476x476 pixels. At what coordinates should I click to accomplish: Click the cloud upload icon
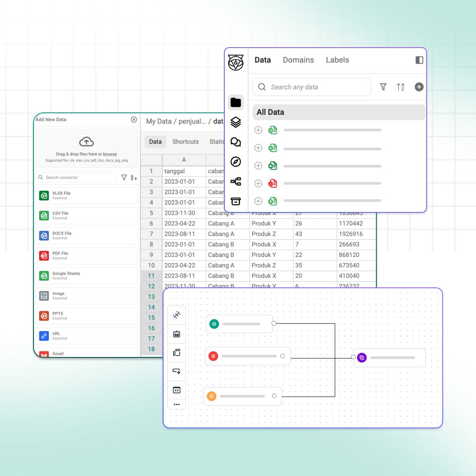click(x=86, y=142)
